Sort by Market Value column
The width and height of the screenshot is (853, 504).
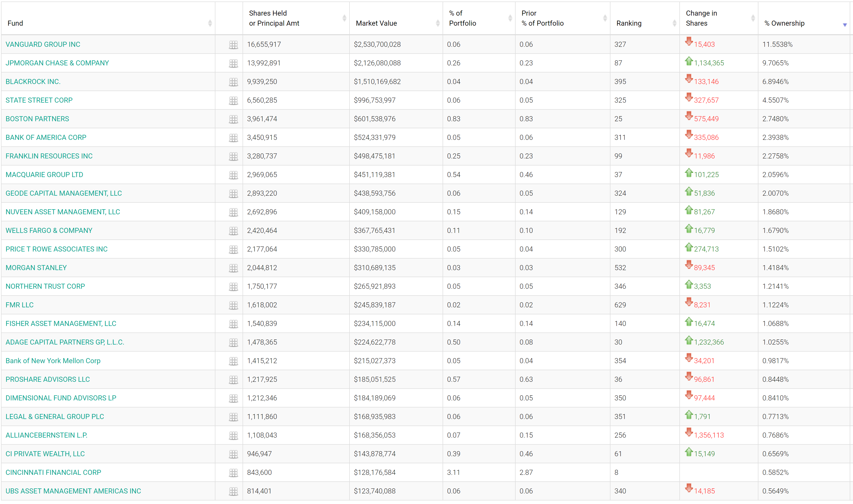(396, 18)
